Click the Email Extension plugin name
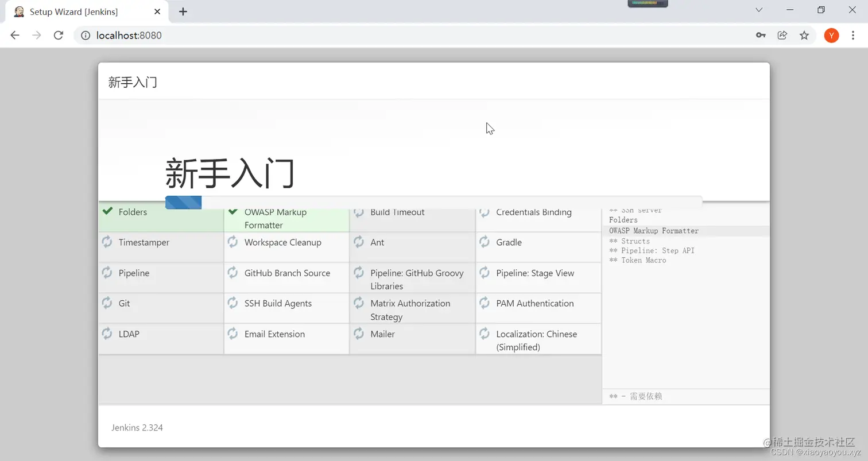The width and height of the screenshot is (868, 461). coord(274,334)
